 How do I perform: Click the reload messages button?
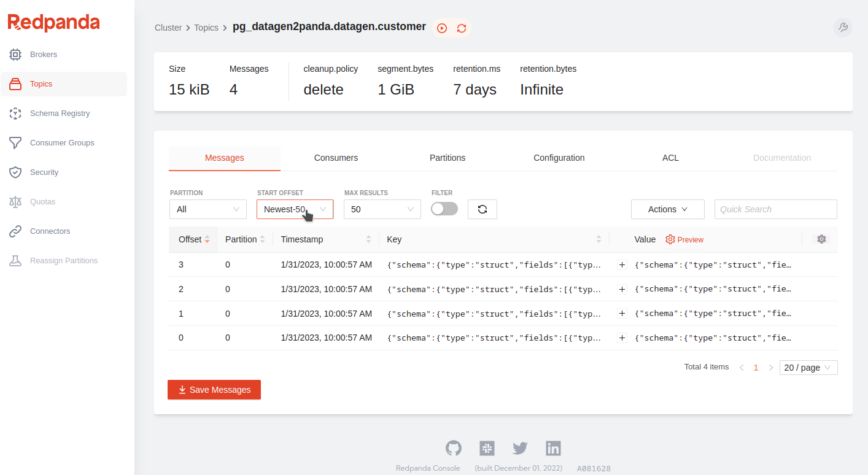[482, 209]
